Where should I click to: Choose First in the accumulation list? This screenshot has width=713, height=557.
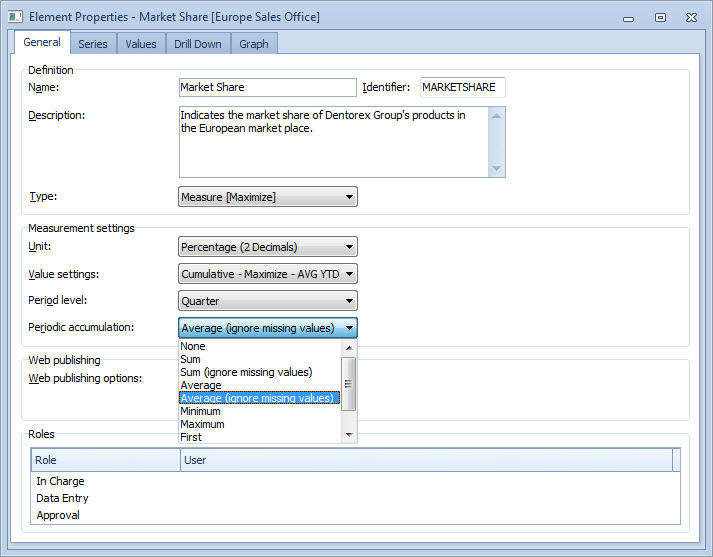click(x=191, y=437)
